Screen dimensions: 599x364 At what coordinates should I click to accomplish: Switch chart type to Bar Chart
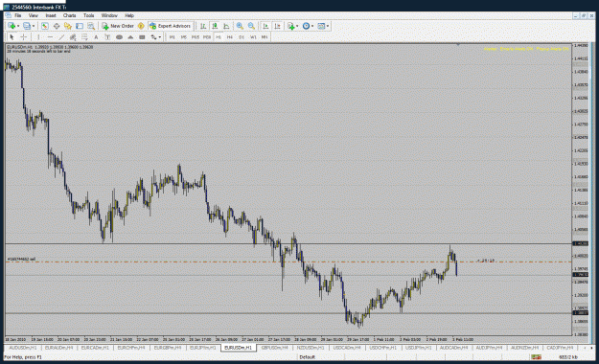[x=203, y=26]
